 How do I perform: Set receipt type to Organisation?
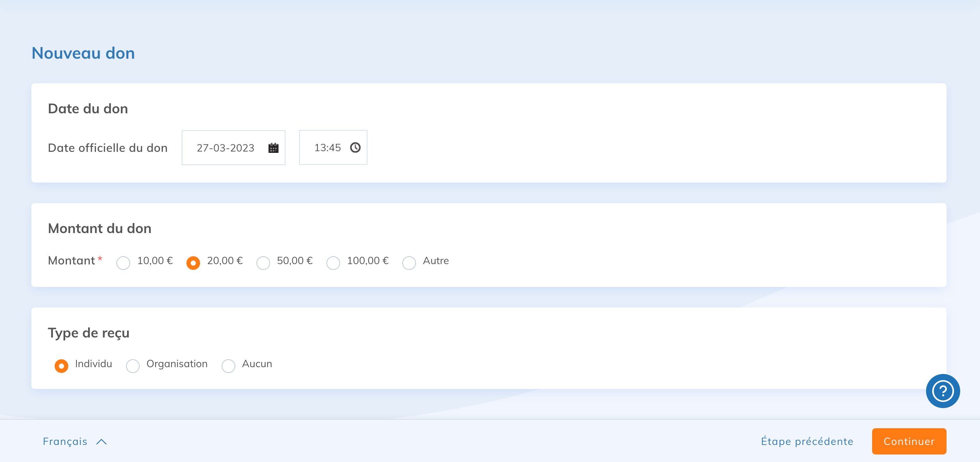click(133, 366)
